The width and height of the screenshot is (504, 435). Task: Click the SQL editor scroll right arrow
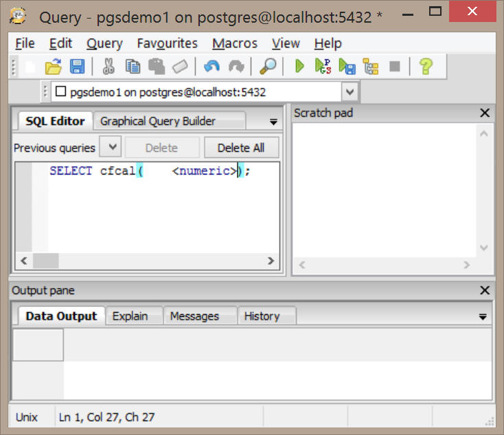tap(271, 260)
